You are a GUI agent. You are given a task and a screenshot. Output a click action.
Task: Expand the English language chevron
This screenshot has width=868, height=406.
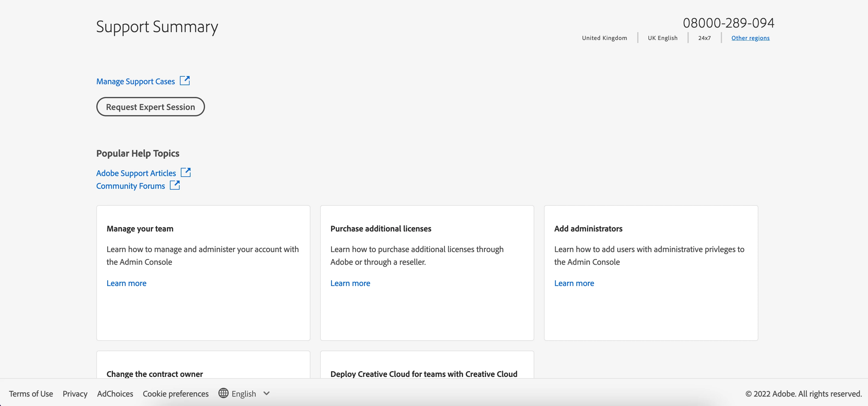[267, 393]
